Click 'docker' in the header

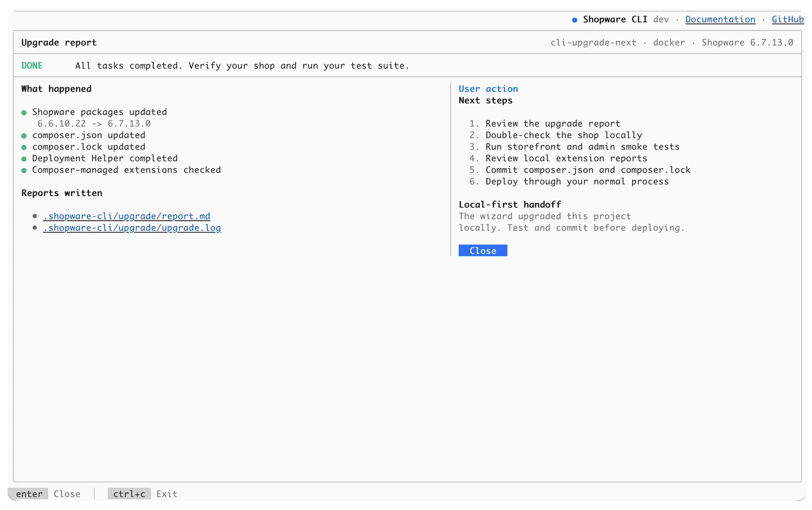[669, 42]
